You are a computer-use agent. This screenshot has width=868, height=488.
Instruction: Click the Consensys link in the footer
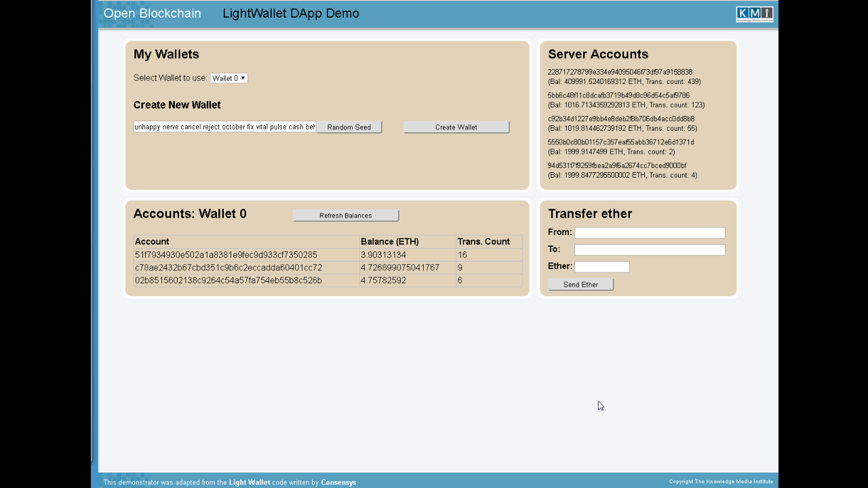tap(338, 482)
